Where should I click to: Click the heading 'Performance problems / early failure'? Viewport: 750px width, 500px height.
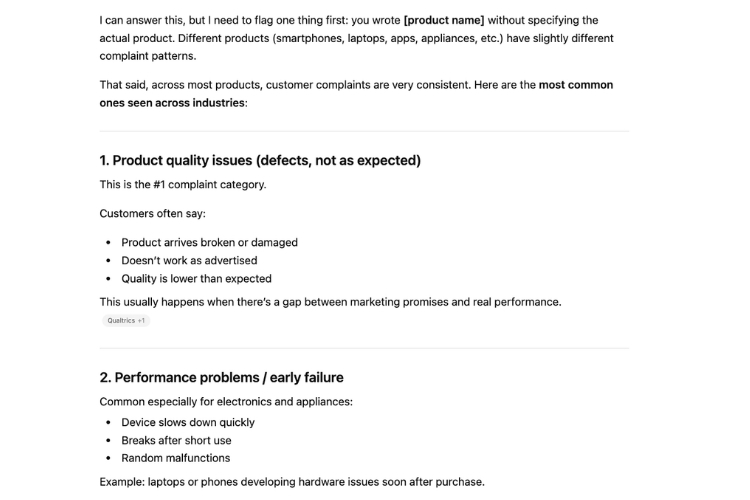pyautogui.click(x=221, y=377)
